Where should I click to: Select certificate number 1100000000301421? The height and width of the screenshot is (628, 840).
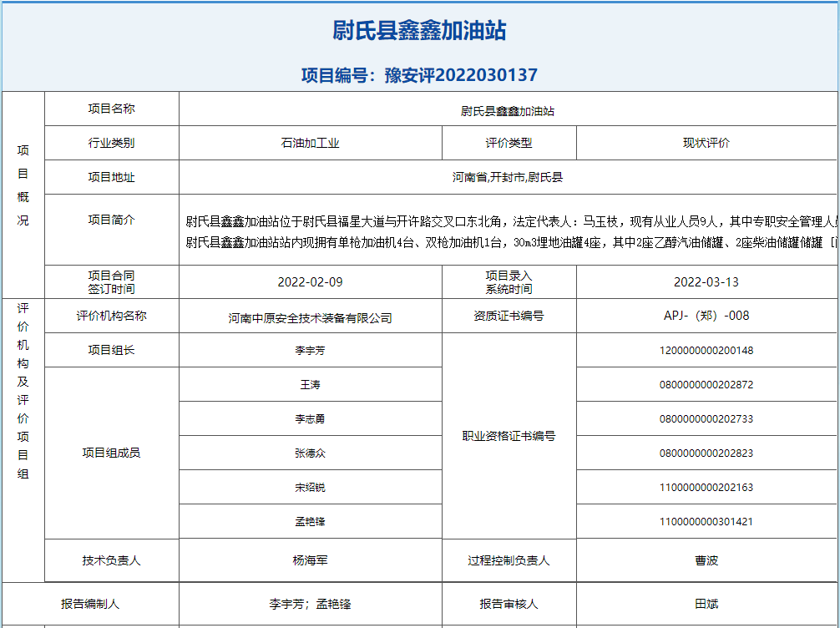[x=706, y=522]
